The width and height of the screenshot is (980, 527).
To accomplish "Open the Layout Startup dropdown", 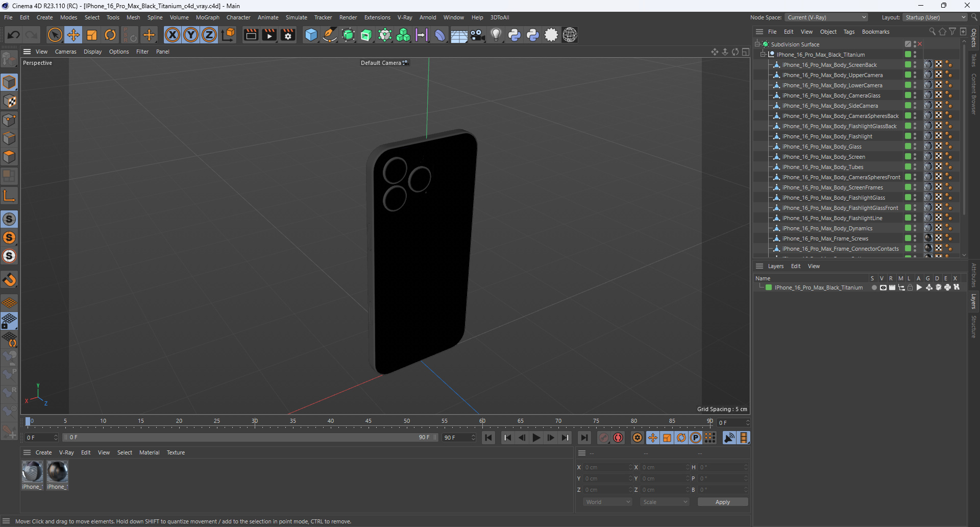I will tap(935, 17).
